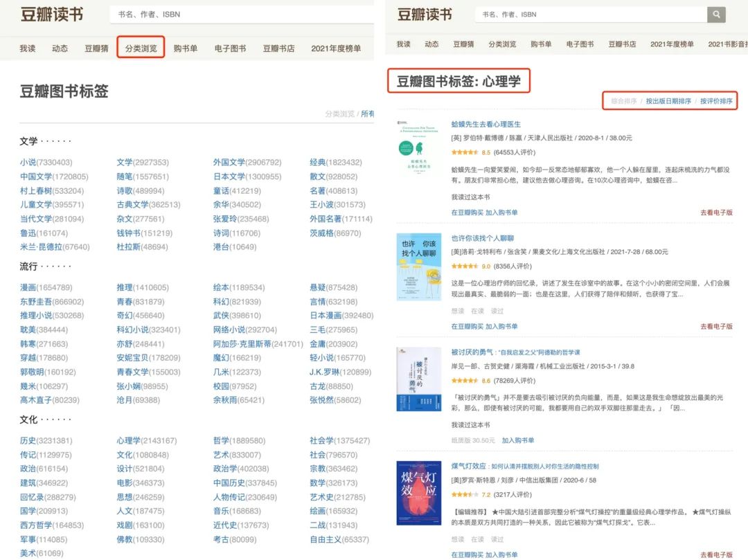Open cover thumbnail of 也许你该找个人聊聊
Screen dimensions: 748x560
click(418, 267)
